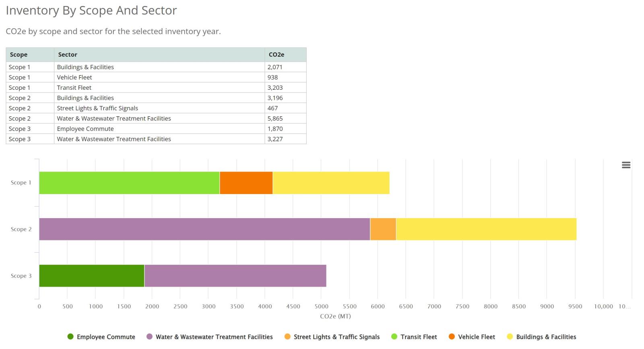Open the chart hamburger context menu
This screenshot has height=349, width=644.
click(626, 165)
